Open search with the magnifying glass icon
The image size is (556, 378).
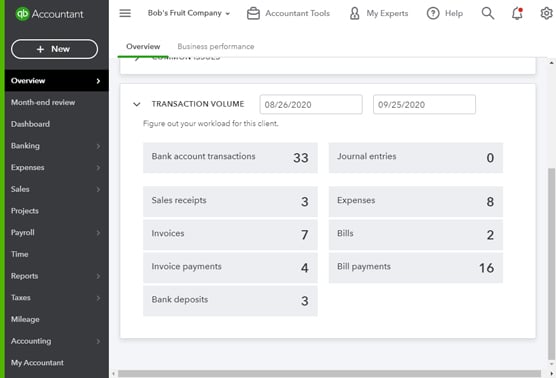click(488, 13)
